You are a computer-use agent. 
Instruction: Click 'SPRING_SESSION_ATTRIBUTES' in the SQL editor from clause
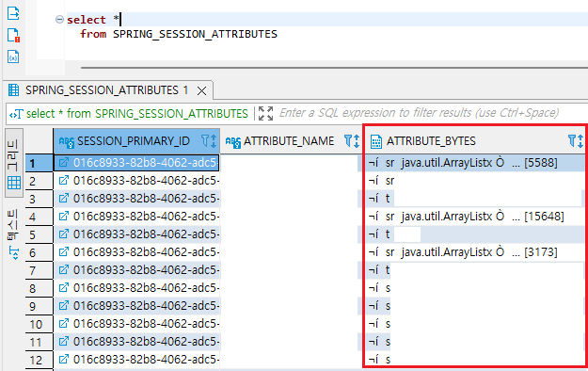195,34
